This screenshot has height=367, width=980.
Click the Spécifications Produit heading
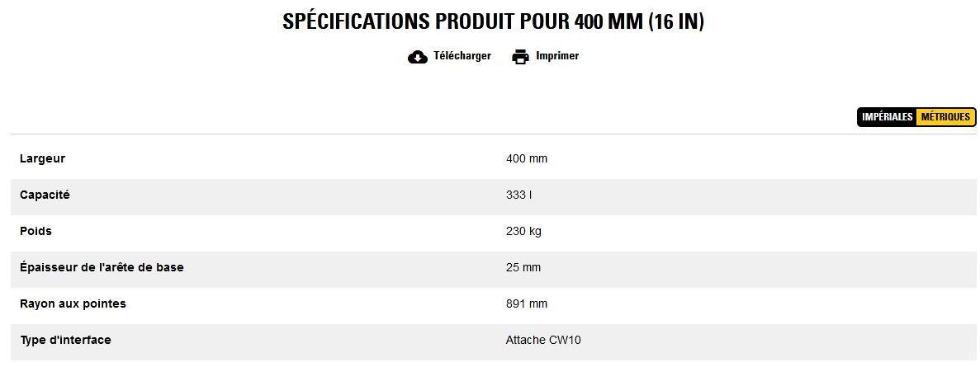click(493, 21)
